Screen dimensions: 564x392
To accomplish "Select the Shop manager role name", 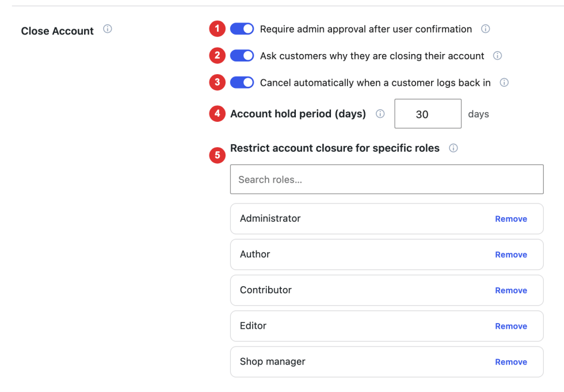I will 272,362.
